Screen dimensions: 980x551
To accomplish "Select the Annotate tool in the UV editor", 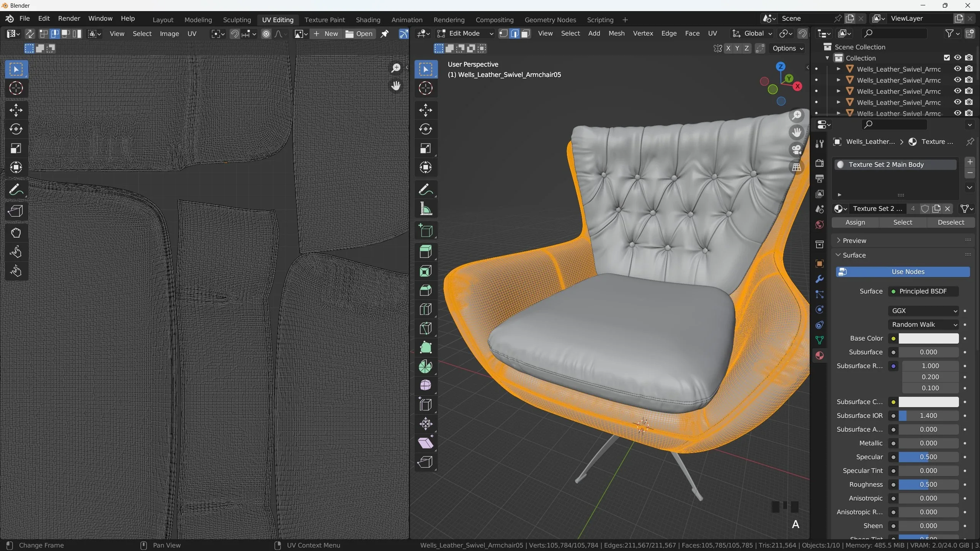I will pos(16,189).
